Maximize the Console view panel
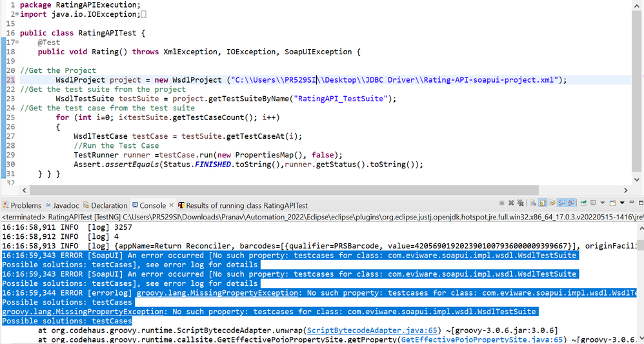Image resolution: width=644 pixels, height=344 pixels. (641, 203)
